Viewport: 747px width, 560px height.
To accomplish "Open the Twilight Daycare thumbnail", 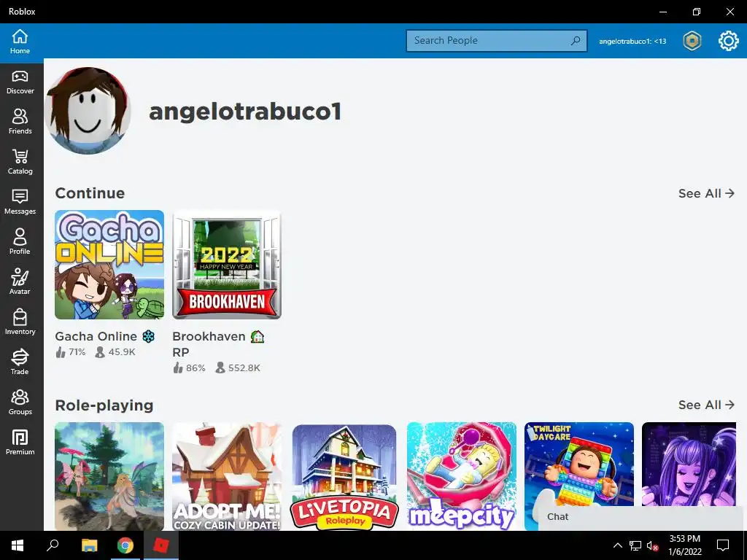I will pyautogui.click(x=578, y=464).
